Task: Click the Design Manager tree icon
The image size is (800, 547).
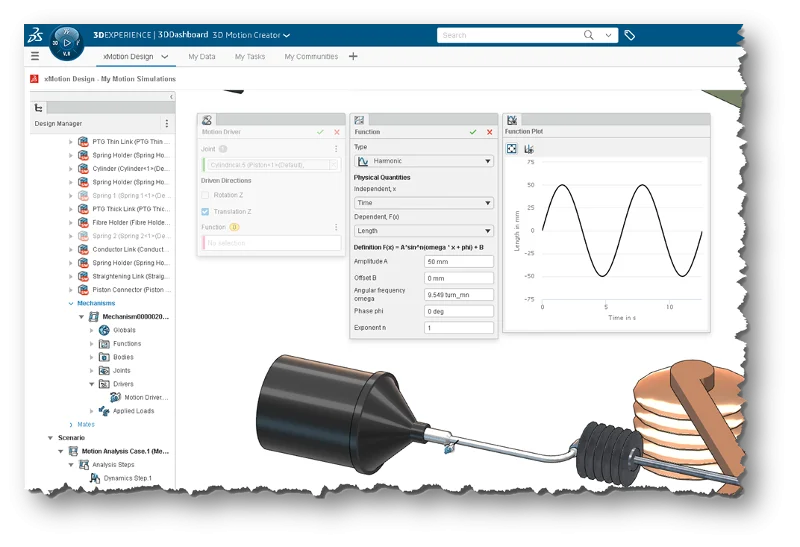Action: tap(38, 108)
